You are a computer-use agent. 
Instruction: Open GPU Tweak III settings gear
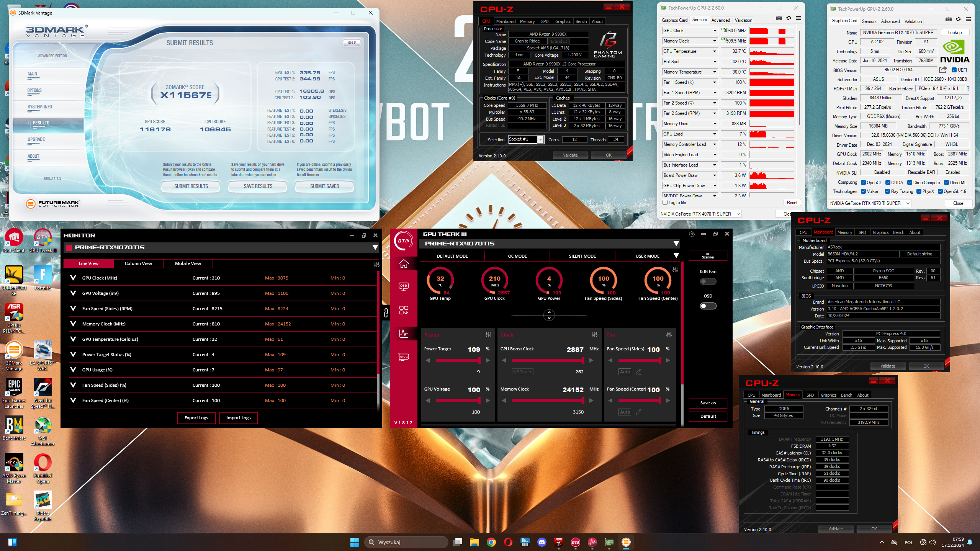(x=692, y=234)
